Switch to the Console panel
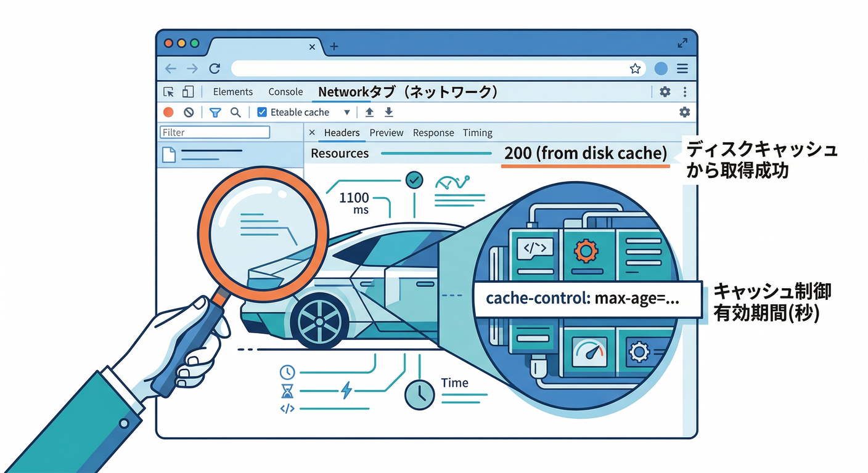Viewport: 868px width, 473px height. 285,91
